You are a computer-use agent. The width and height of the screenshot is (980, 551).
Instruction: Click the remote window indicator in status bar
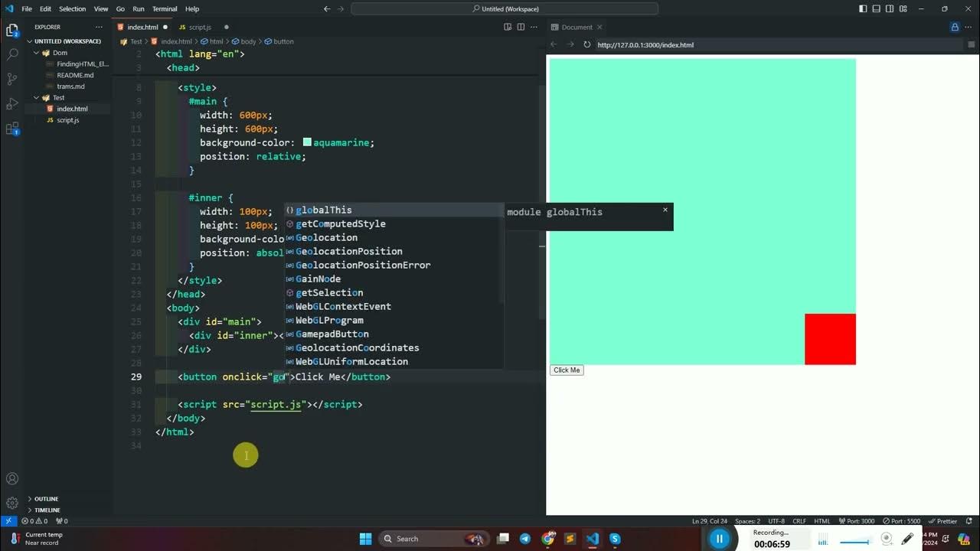[8, 520]
